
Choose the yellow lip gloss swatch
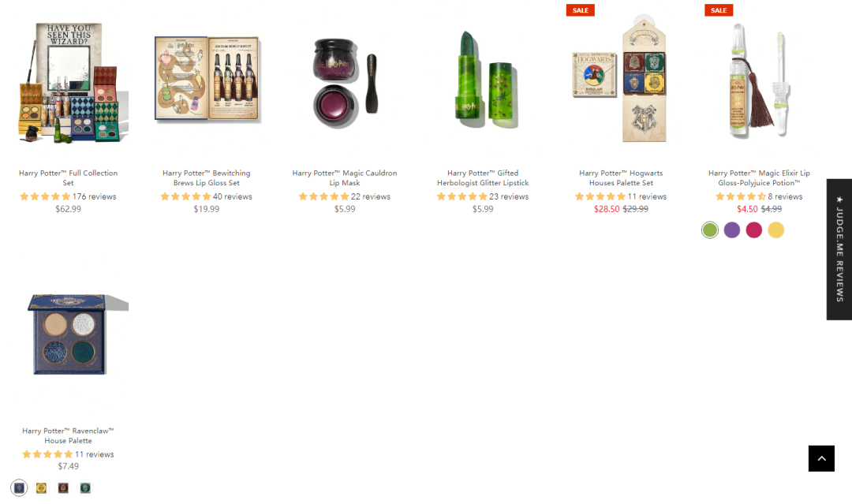point(776,230)
